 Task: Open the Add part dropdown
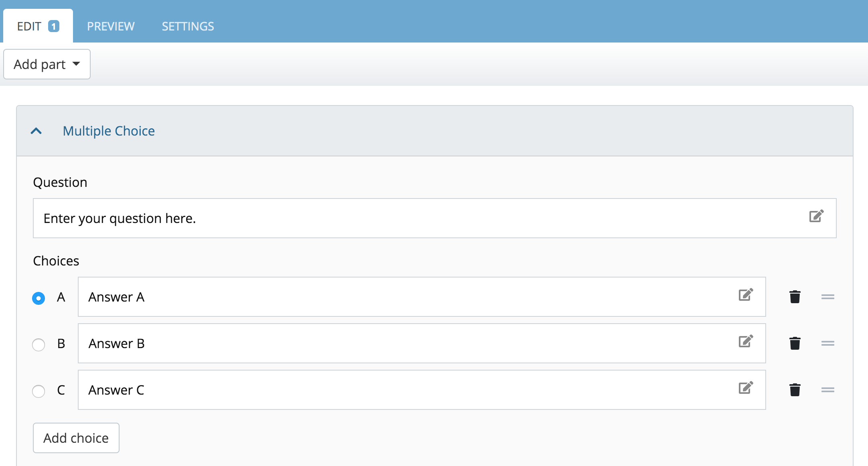coord(47,64)
